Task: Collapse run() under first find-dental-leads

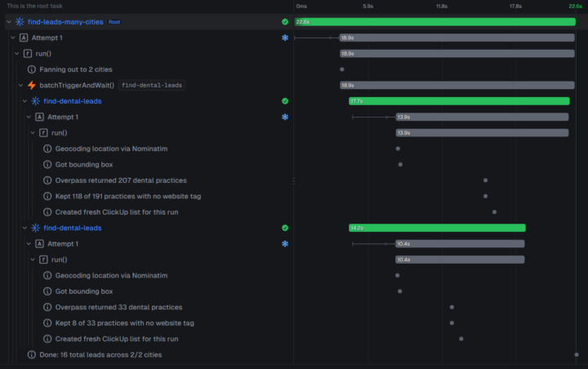Action: (33, 133)
